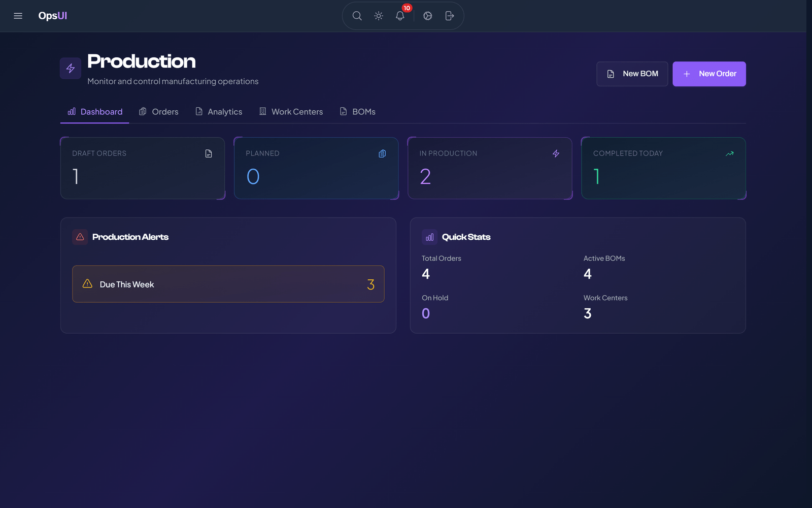The height and width of the screenshot is (508, 812).
Task: Open the Draft Orders stat card
Action: tap(143, 168)
